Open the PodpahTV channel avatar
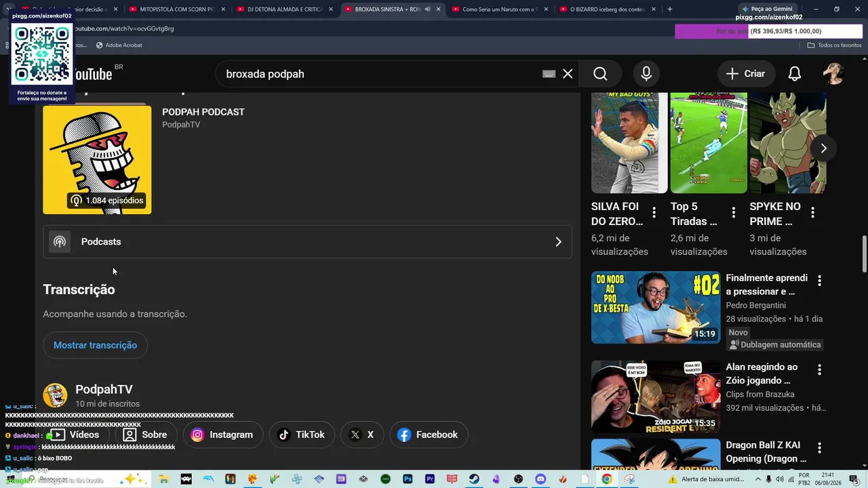The image size is (868, 488). click(x=55, y=395)
